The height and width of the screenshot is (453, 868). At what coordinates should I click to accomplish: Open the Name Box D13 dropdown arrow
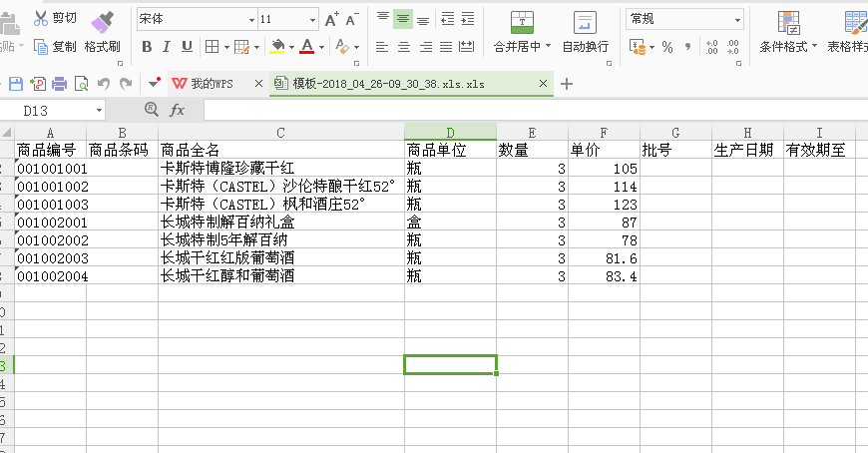[x=99, y=110]
